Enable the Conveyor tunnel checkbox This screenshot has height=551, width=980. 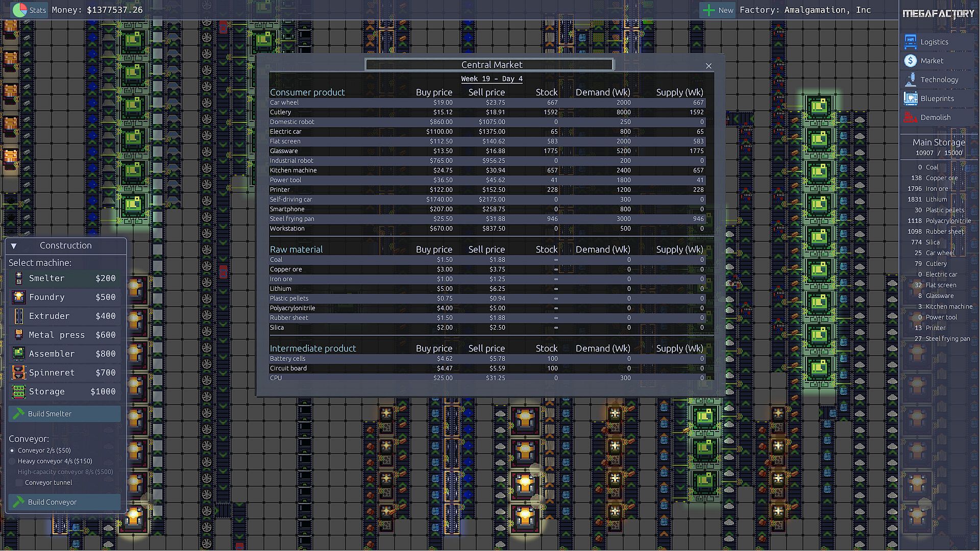19,483
